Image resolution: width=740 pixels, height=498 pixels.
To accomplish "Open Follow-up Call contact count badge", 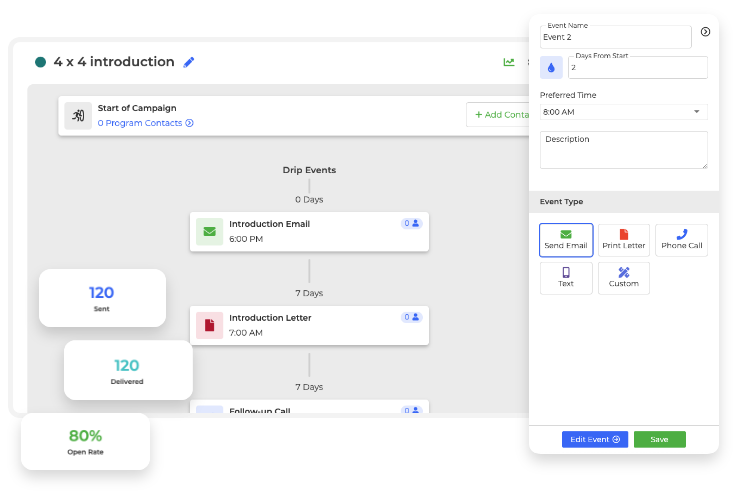I will tap(412, 410).
